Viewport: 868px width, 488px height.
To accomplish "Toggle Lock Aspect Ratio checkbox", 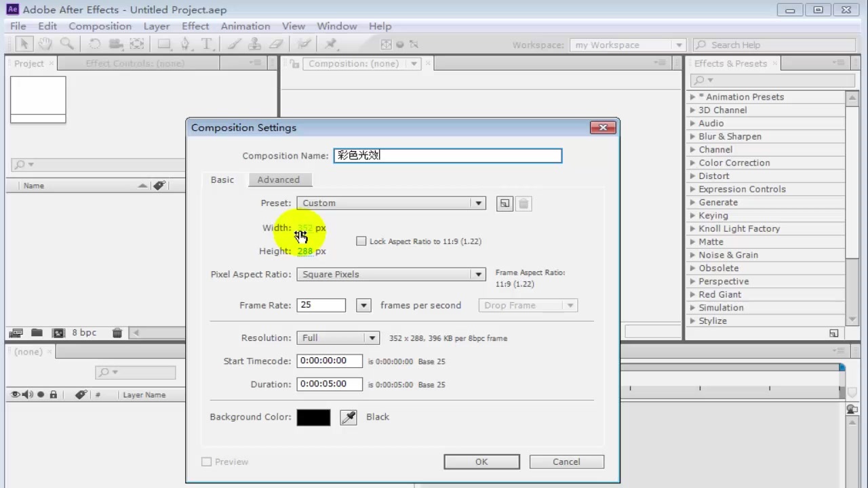I will click(x=361, y=241).
